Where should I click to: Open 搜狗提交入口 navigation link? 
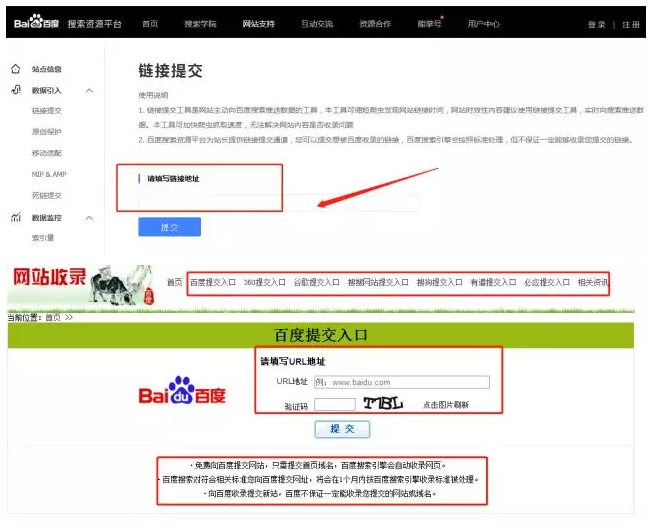[439, 282]
